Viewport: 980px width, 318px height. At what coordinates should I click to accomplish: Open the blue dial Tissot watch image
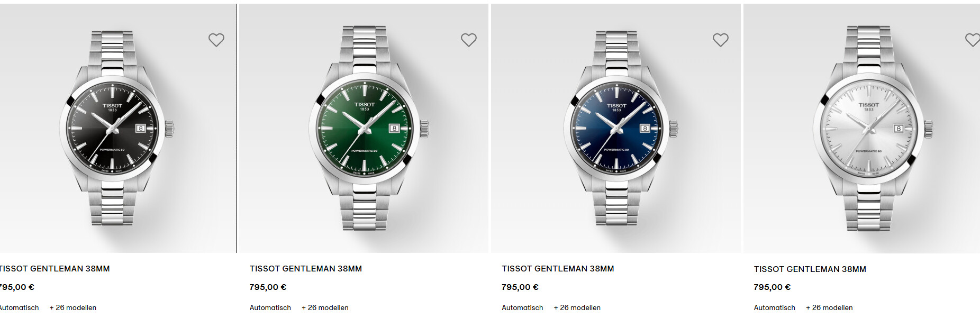click(616, 129)
